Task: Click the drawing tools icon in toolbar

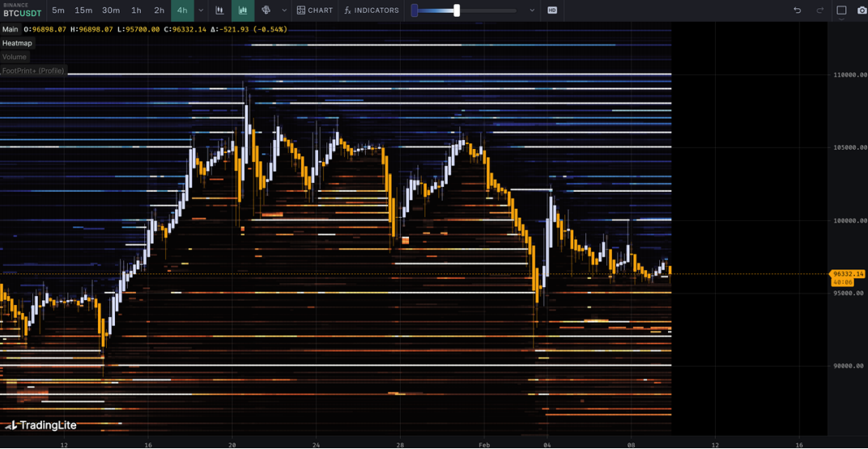Action: point(266,11)
